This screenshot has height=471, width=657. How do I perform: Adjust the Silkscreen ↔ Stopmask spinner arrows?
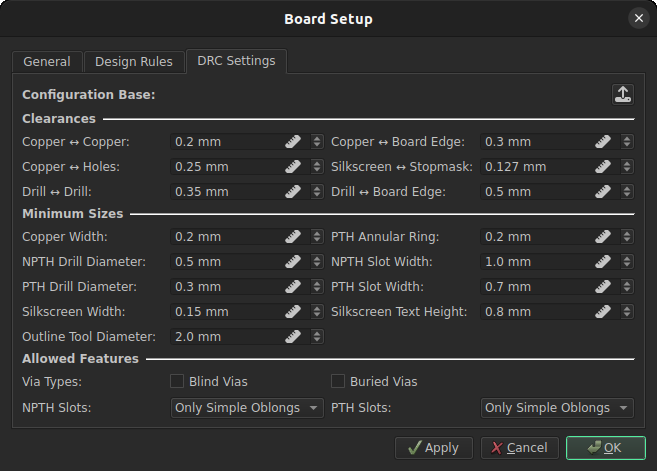click(x=627, y=167)
